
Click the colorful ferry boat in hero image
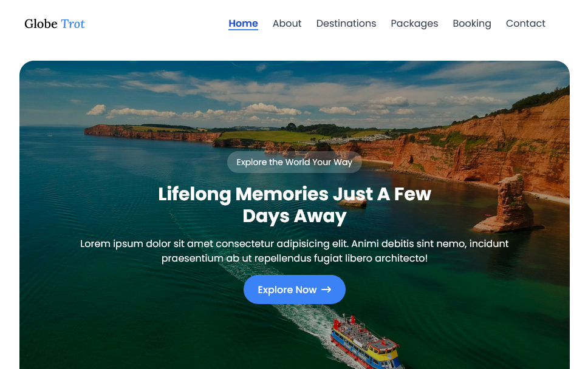pos(364,343)
